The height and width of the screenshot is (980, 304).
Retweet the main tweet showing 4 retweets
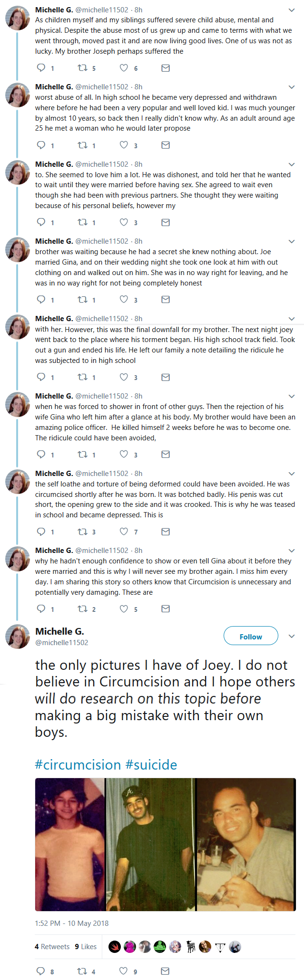click(x=82, y=971)
